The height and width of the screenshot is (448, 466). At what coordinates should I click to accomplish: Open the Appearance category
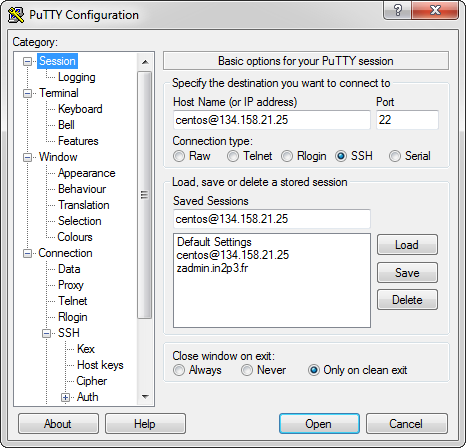[86, 173]
